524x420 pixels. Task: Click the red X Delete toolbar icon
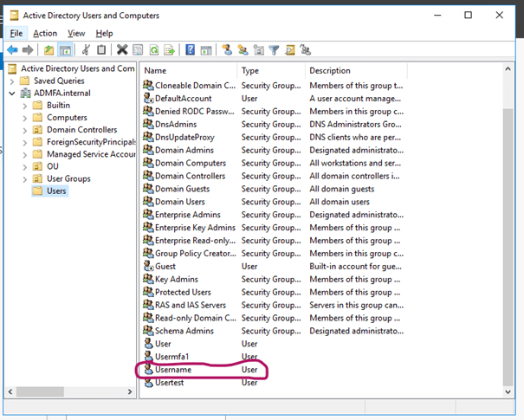(x=122, y=50)
